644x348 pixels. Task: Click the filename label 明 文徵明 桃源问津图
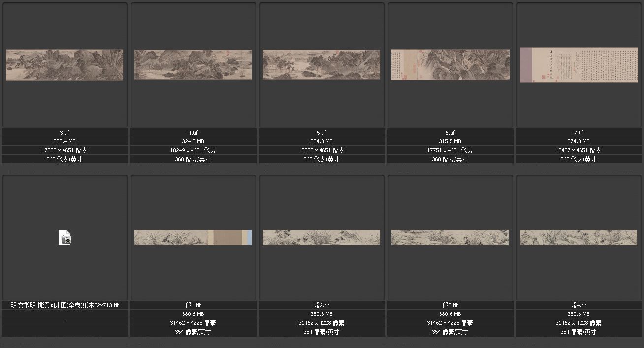(65, 305)
